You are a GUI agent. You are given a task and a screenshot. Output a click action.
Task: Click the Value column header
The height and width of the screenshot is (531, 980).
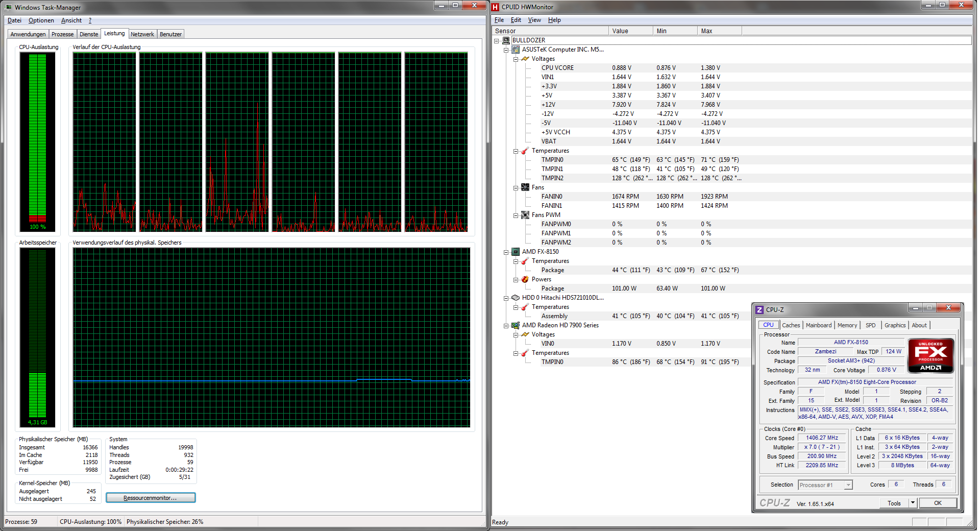631,31
